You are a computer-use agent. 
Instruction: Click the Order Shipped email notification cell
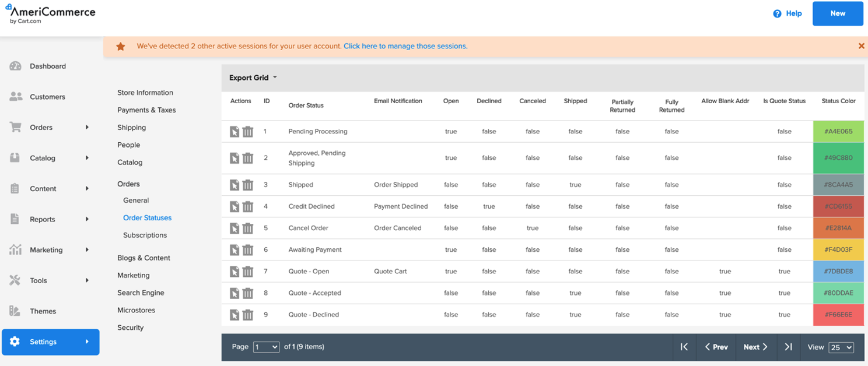[396, 185]
